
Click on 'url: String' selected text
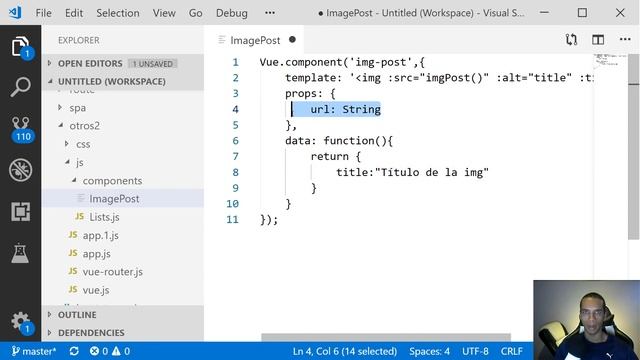pyautogui.click(x=345, y=109)
